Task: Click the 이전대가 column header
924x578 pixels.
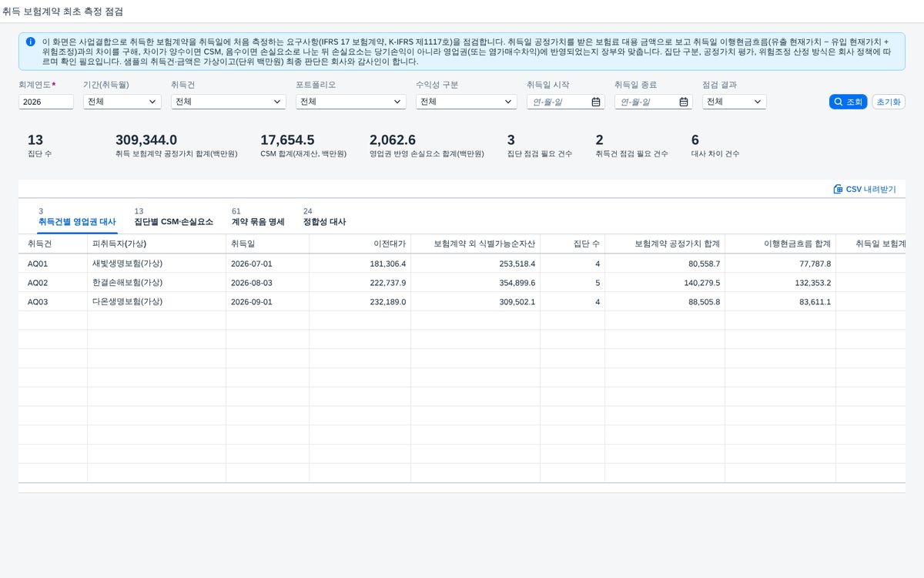Action: pyautogui.click(x=360, y=244)
